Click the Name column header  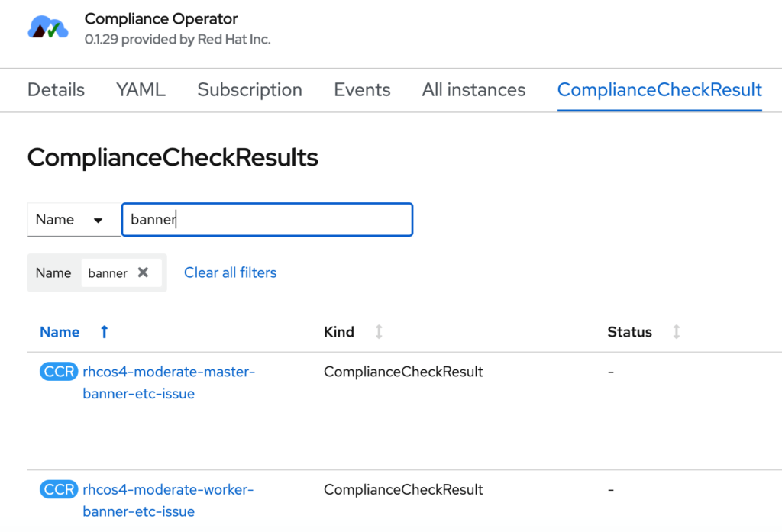pyautogui.click(x=60, y=332)
